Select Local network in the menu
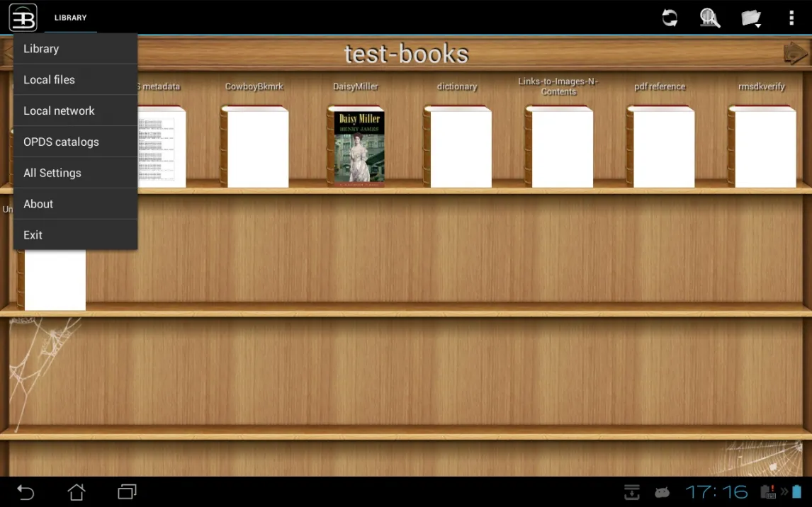This screenshot has width=812, height=507. (74, 111)
